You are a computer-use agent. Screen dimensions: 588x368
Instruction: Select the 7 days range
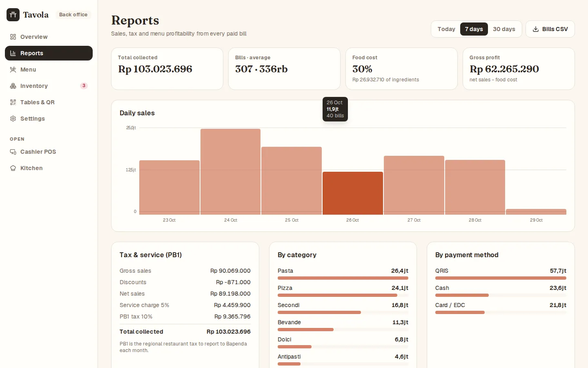pyautogui.click(x=474, y=29)
